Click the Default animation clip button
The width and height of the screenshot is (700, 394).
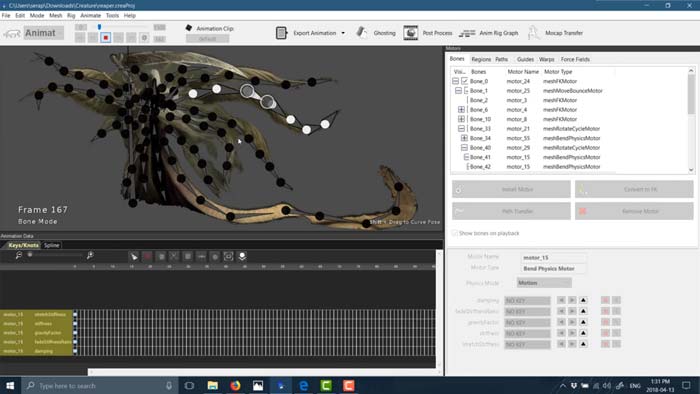click(207, 39)
